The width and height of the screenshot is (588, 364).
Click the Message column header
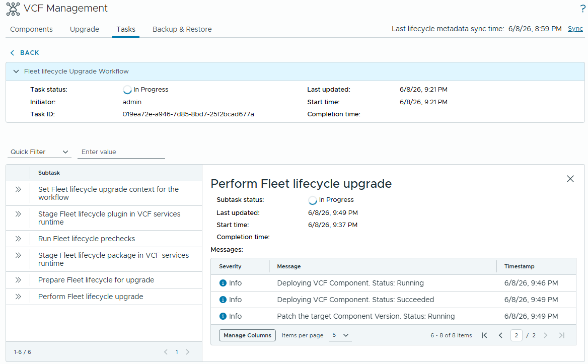(x=289, y=266)
